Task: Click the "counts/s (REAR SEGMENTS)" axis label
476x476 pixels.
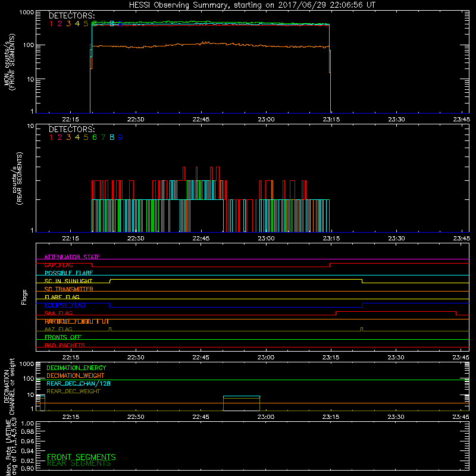Action: [x=17, y=178]
